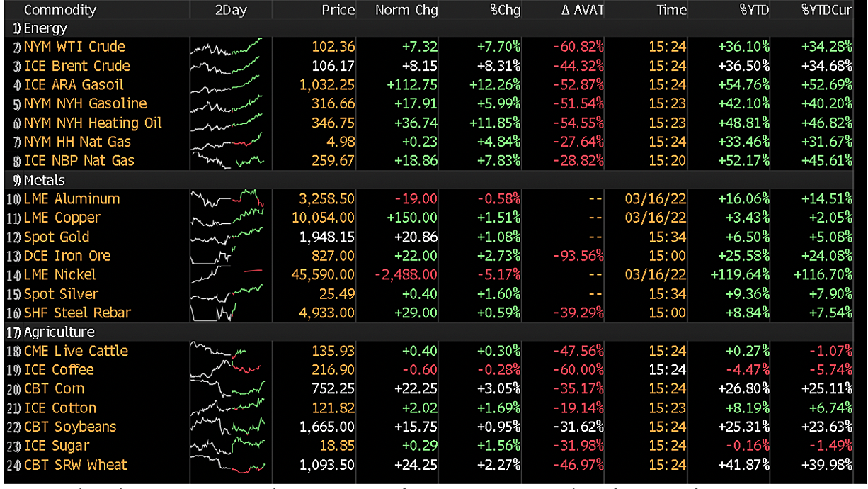
Task: Select Spot Gold
Action: (58, 237)
